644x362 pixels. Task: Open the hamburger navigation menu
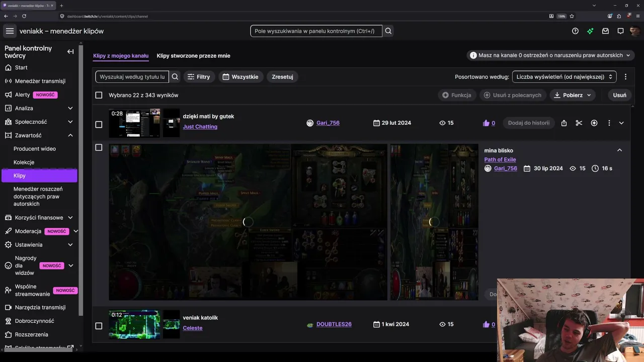[10, 31]
